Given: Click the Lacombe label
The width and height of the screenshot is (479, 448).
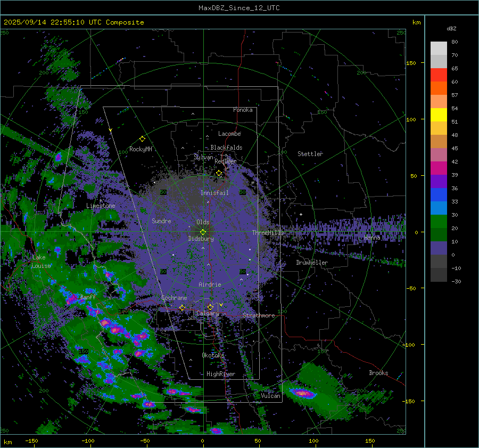Looking at the screenshot, I should coord(229,134).
